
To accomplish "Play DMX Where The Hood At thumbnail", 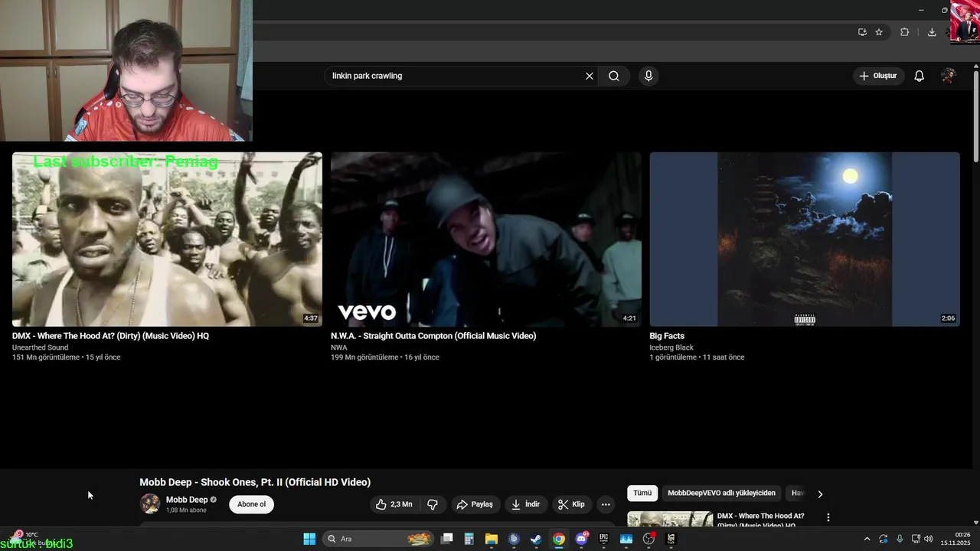I will click(x=167, y=240).
